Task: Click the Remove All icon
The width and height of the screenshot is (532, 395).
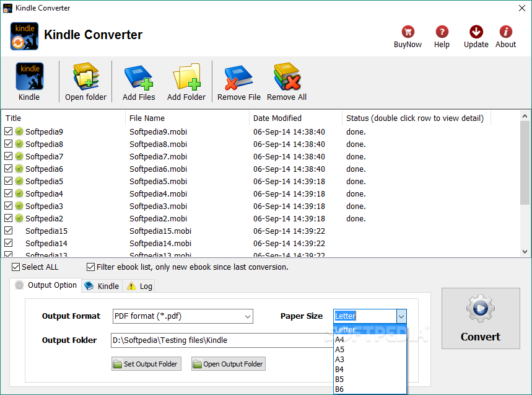Action: click(287, 76)
